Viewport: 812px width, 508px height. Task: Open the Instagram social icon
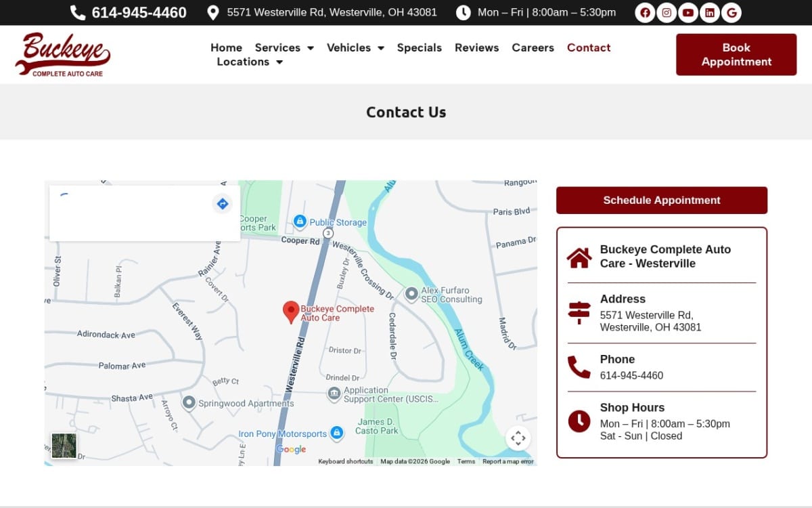coord(667,13)
